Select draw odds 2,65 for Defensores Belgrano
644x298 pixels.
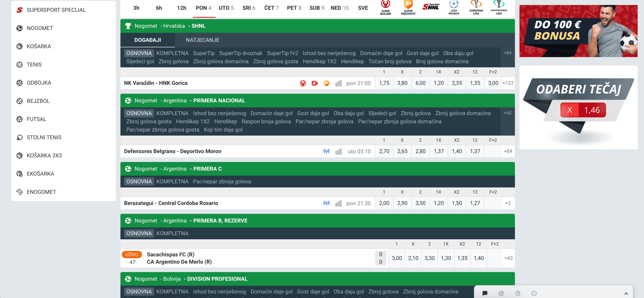click(x=402, y=151)
